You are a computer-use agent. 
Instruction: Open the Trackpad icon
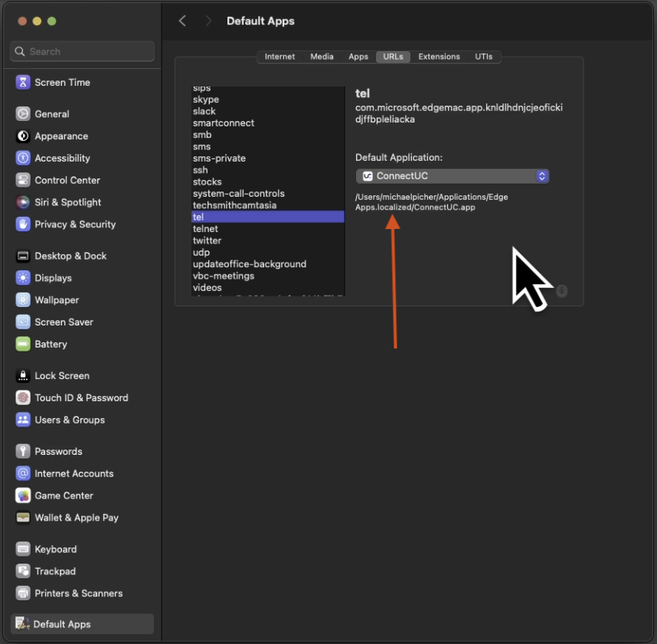(x=23, y=571)
